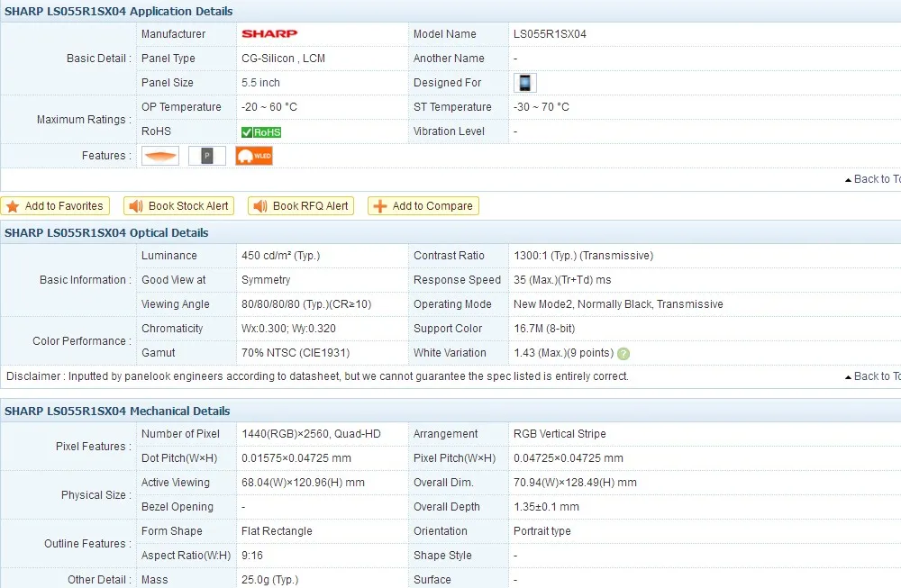Screen dimensions: 901x588
Task: Click operating mode value 'New Mode2, Normally Black, Transmissive'
Action: click(x=618, y=303)
